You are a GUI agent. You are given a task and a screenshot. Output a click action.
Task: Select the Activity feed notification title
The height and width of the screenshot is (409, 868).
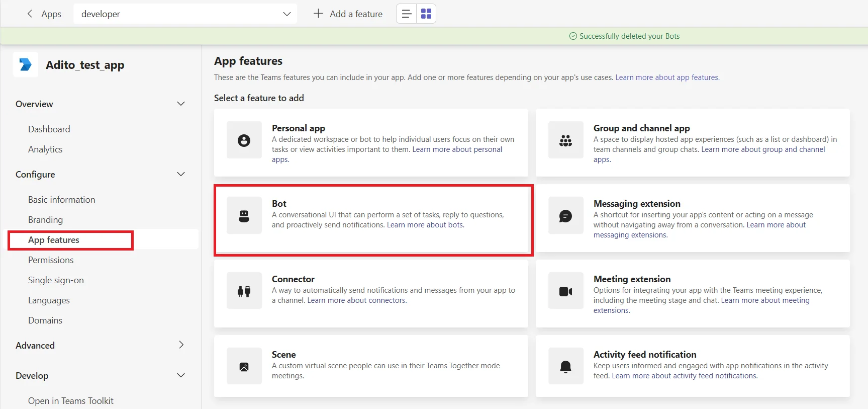point(645,355)
